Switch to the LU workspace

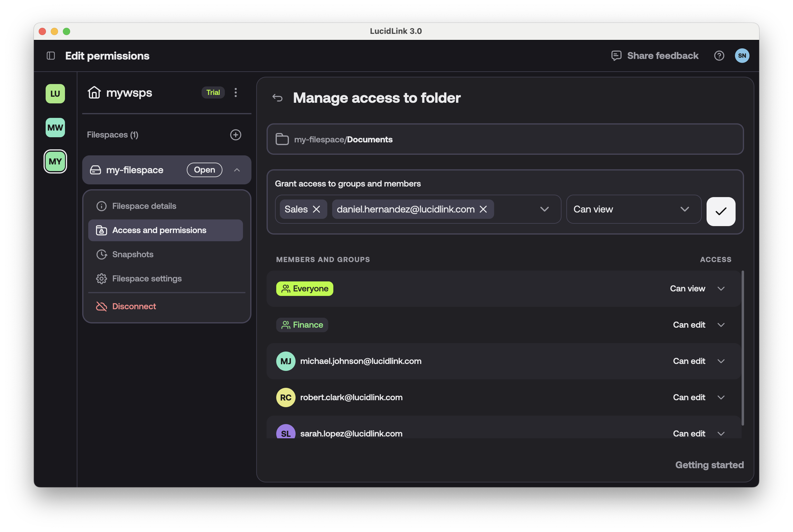[x=55, y=94]
